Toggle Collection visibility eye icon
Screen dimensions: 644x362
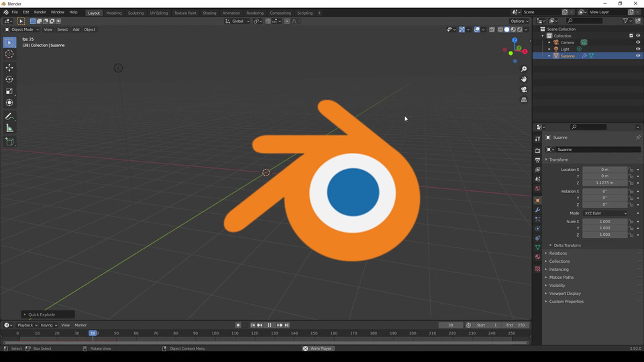(638, 36)
